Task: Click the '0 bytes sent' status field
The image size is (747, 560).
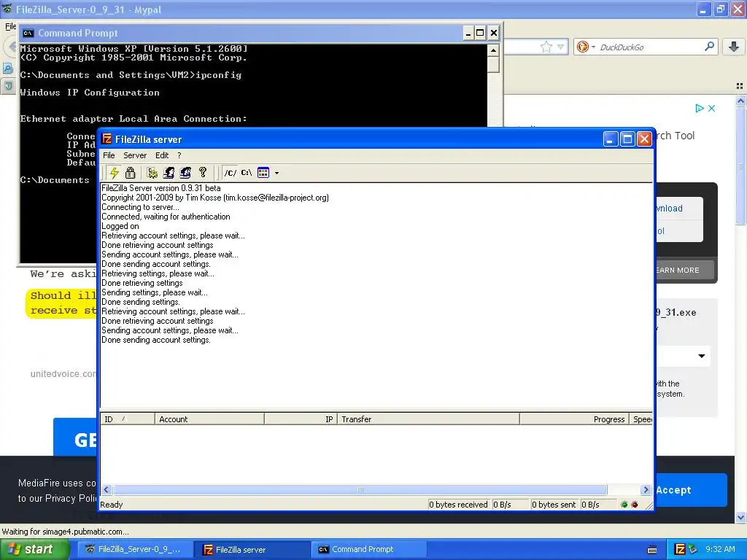Action: (x=554, y=505)
